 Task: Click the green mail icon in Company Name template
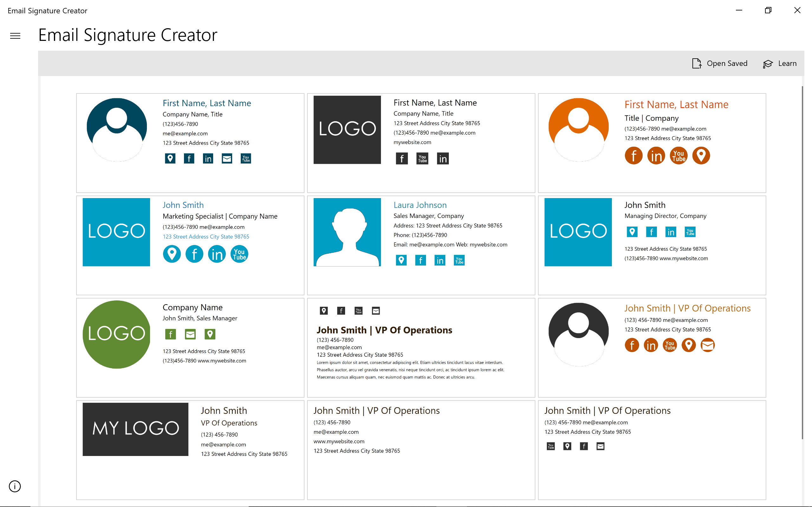click(190, 334)
